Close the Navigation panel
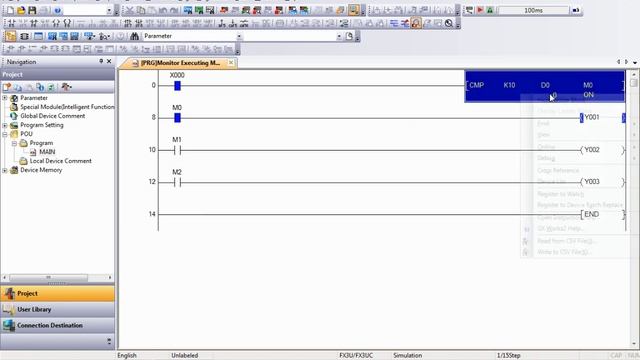 [109, 61]
